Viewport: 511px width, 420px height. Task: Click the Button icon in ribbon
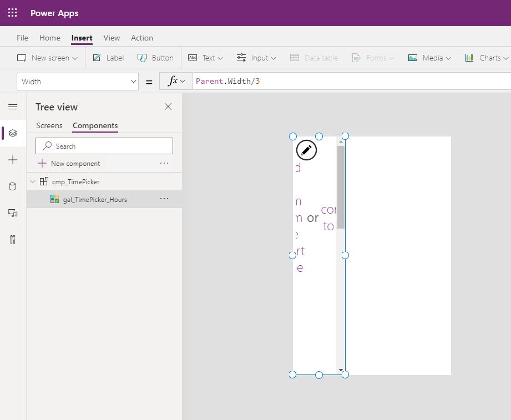click(142, 58)
